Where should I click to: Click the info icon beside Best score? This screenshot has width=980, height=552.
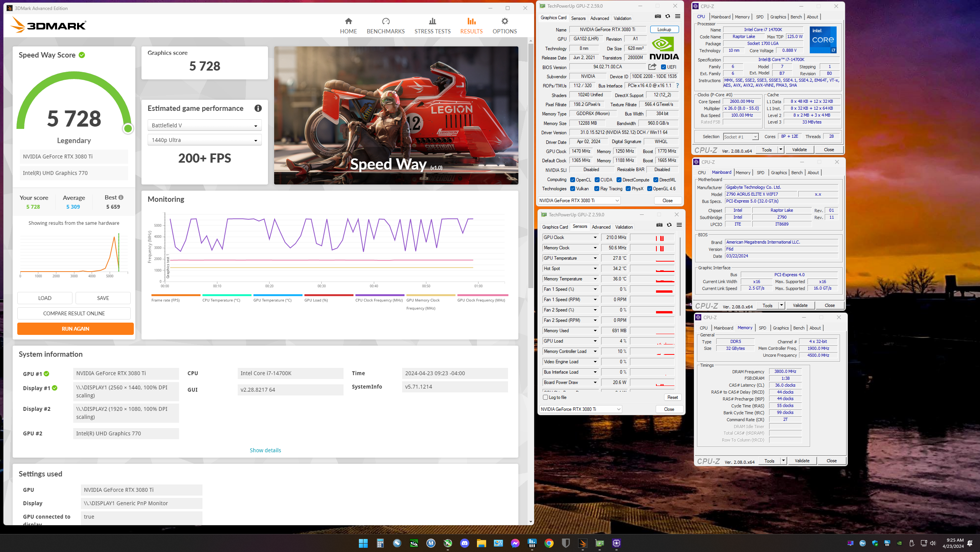click(x=121, y=197)
